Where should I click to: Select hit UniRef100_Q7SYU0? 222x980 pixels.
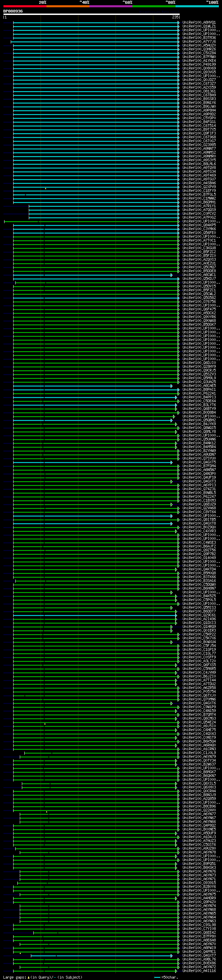199,459
